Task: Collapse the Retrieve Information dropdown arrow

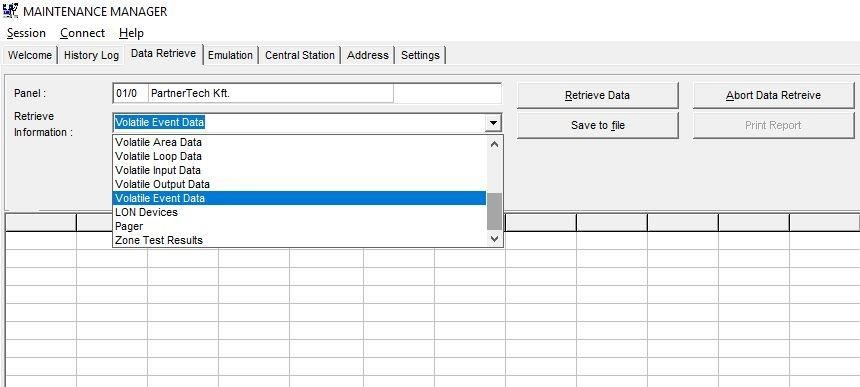Action: point(493,123)
